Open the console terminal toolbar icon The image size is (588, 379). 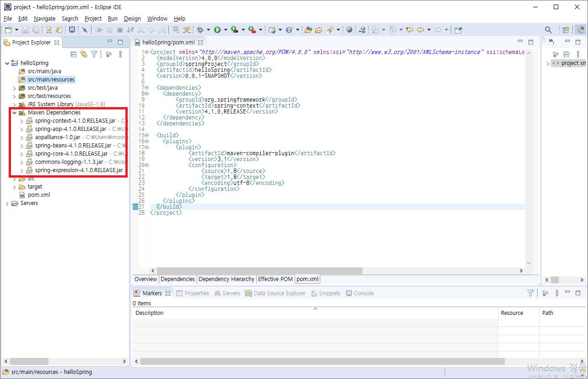pyautogui.click(x=72, y=30)
